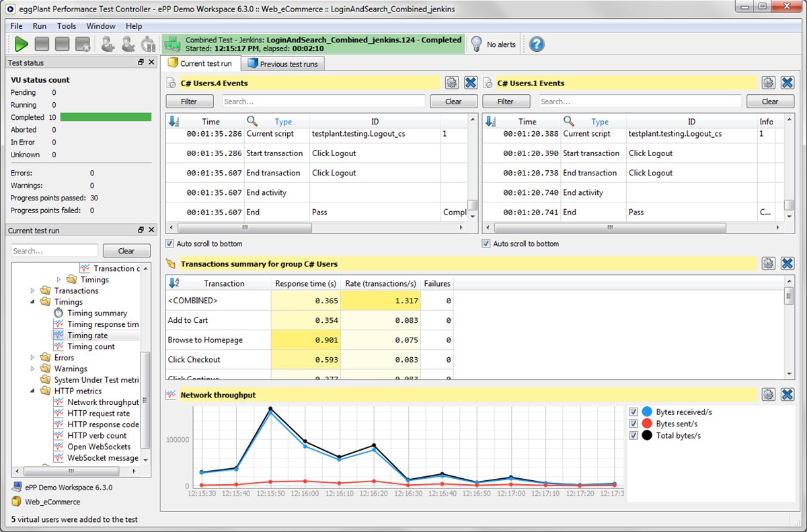Click the search field in C# Users.4 Events
Image resolution: width=807 pixels, height=532 pixels.
click(323, 102)
